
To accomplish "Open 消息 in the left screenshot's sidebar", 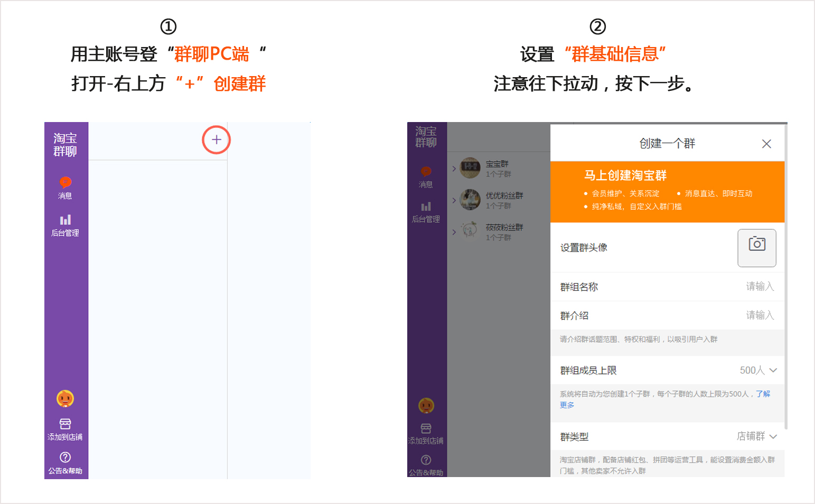I will point(65,188).
